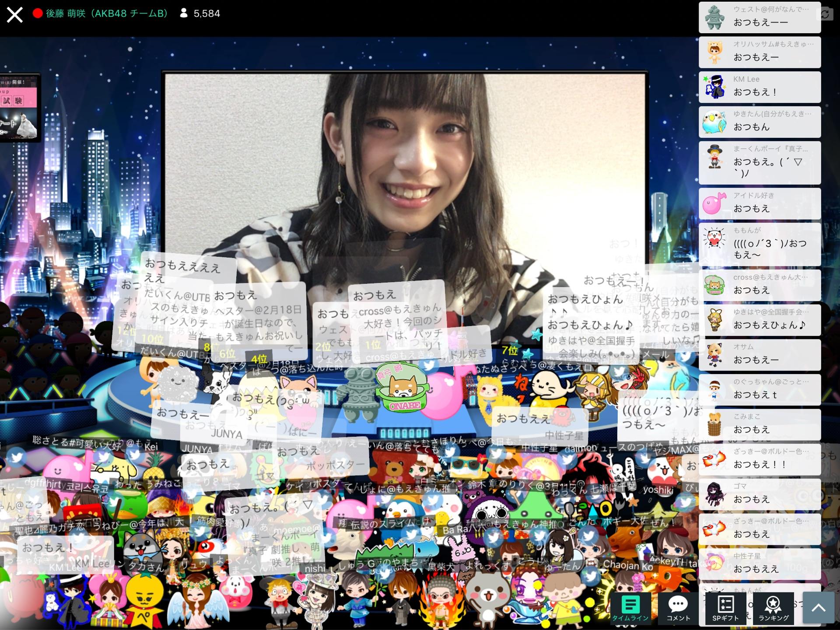
Task: Tap the blue parakeet avatar in ゆきたん's comment
Action: [x=714, y=122]
